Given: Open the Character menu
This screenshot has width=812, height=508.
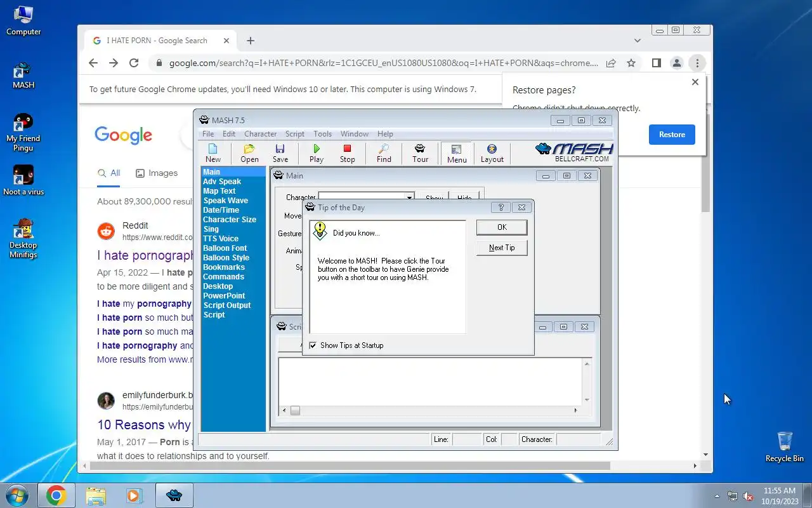Looking at the screenshot, I should [x=260, y=134].
